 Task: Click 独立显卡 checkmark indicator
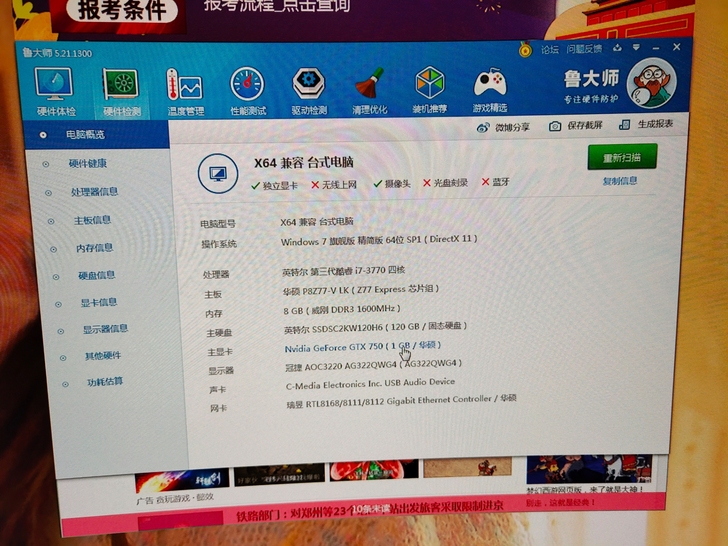point(274,186)
